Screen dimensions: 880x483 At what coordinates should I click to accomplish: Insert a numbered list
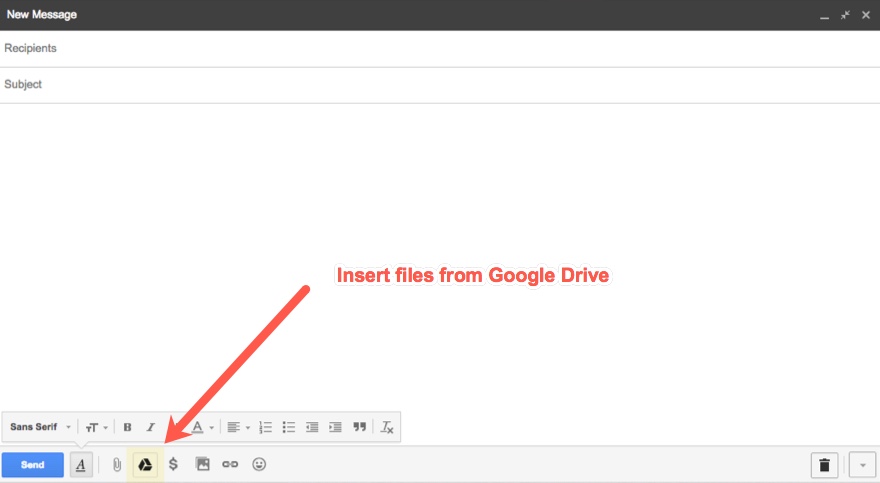pyautogui.click(x=265, y=427)
